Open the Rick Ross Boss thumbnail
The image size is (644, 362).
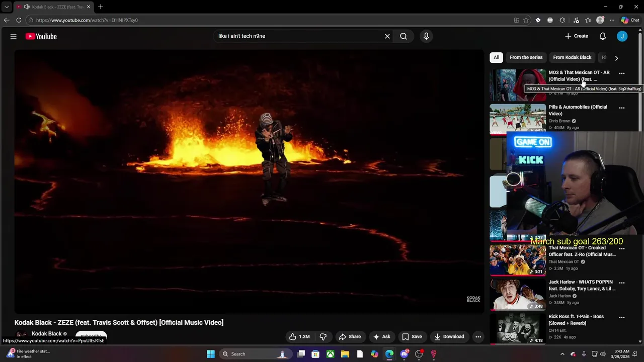[x=518, y=329]
